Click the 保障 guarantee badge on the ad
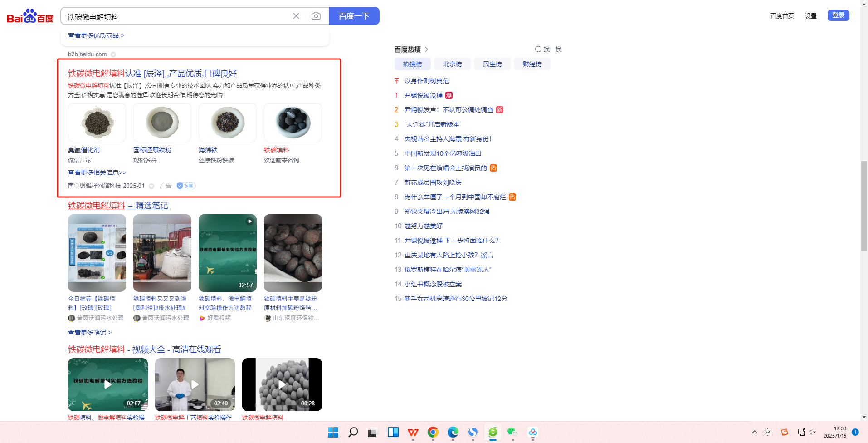868x443 pixels. tap(186, 186)
